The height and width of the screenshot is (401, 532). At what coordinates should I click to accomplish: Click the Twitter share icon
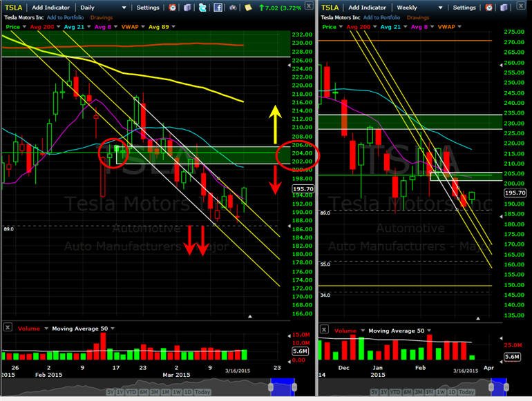point(202,7)
